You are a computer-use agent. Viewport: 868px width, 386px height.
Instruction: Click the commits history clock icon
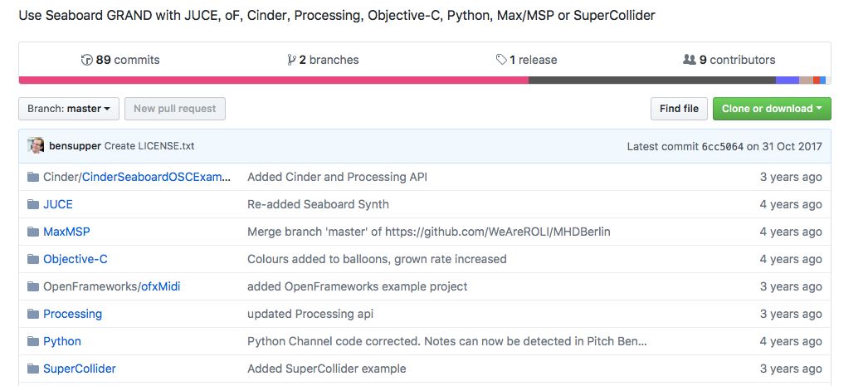coord(86,60)
